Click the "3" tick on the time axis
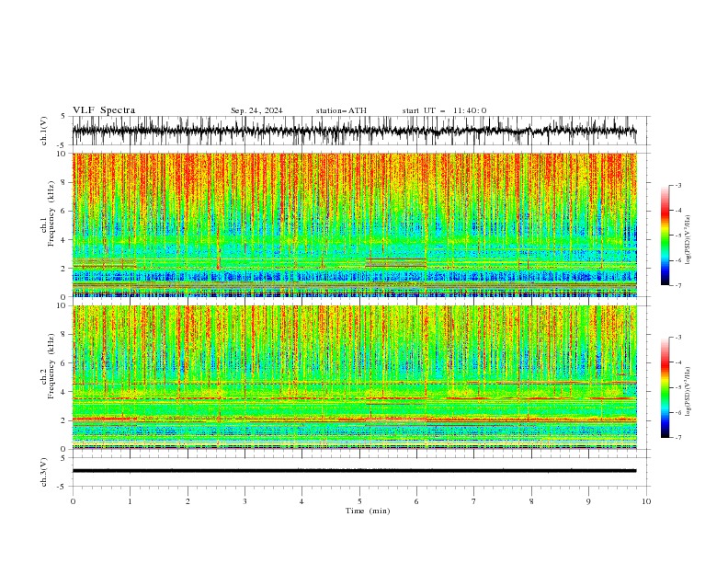 [245, 501]
